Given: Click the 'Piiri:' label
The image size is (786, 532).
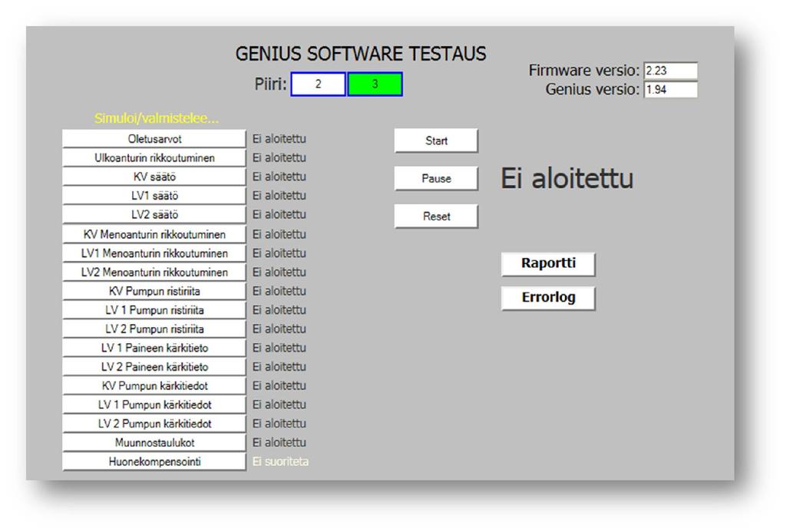Looking at the screenshot, I should (271, 84).
